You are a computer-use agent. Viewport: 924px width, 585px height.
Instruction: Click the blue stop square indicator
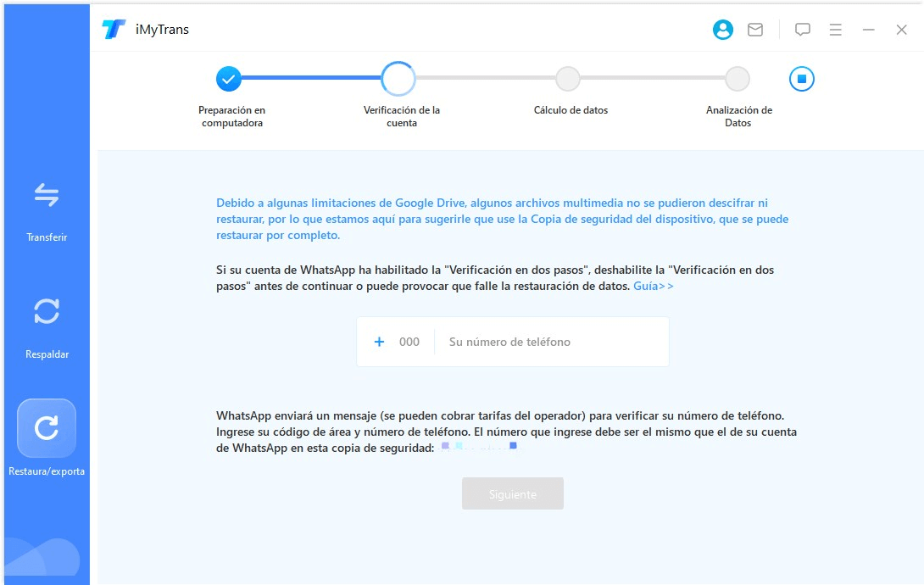pyautogui.click(x=800, y=78)
